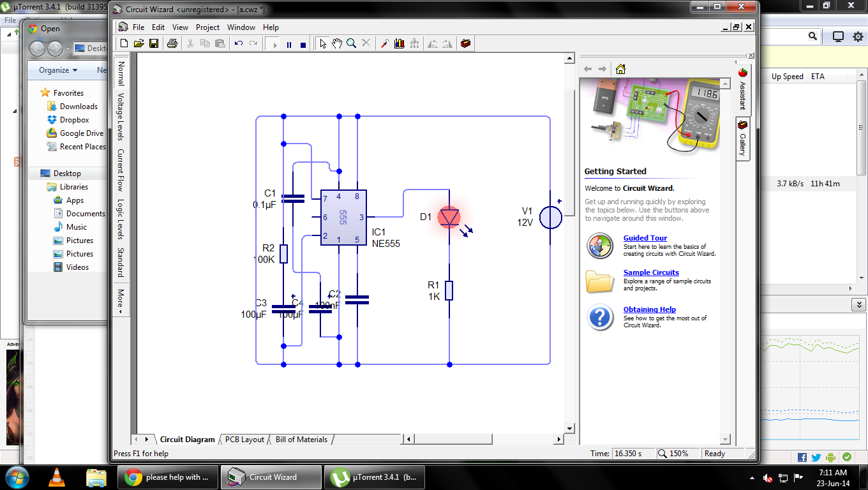Click the uTorrent search magnifier icon
This screenshot has height=490, width=868.
pos(812,36)
